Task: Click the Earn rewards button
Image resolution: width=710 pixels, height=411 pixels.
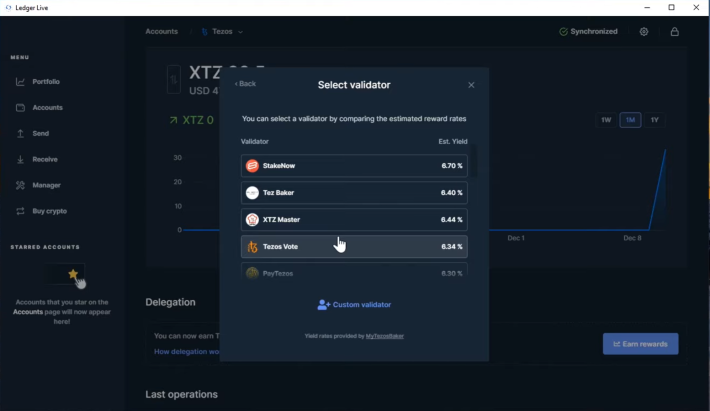Action: click(641, 344)
